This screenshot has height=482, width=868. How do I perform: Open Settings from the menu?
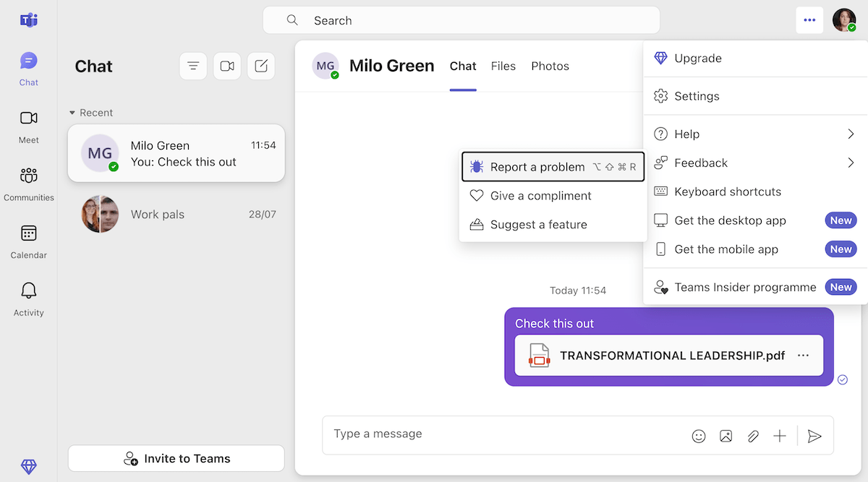tap(755, 96)
